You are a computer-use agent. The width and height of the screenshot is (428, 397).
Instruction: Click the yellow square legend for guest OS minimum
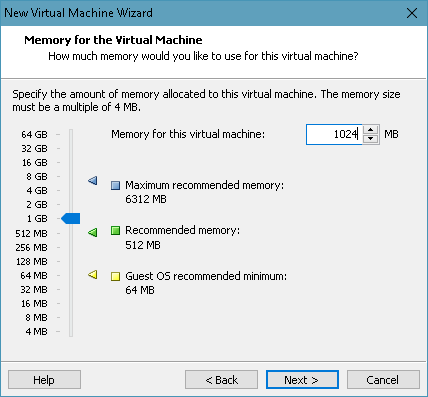115,276
